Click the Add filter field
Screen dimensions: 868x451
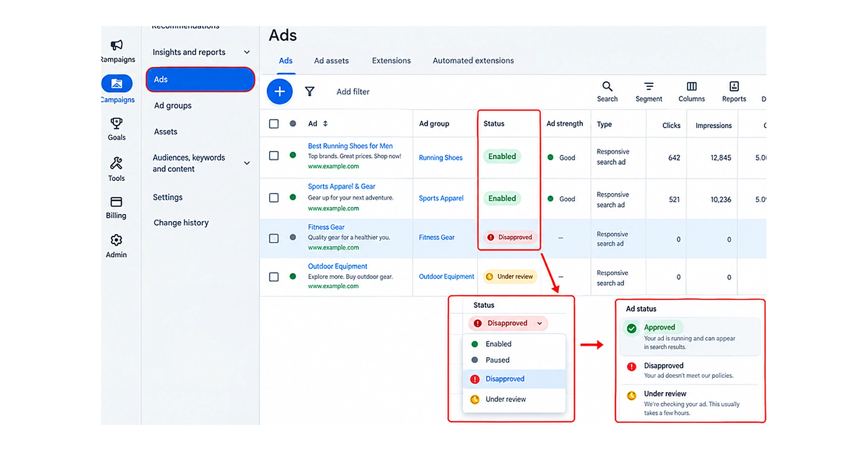click(x=353, y=92)
